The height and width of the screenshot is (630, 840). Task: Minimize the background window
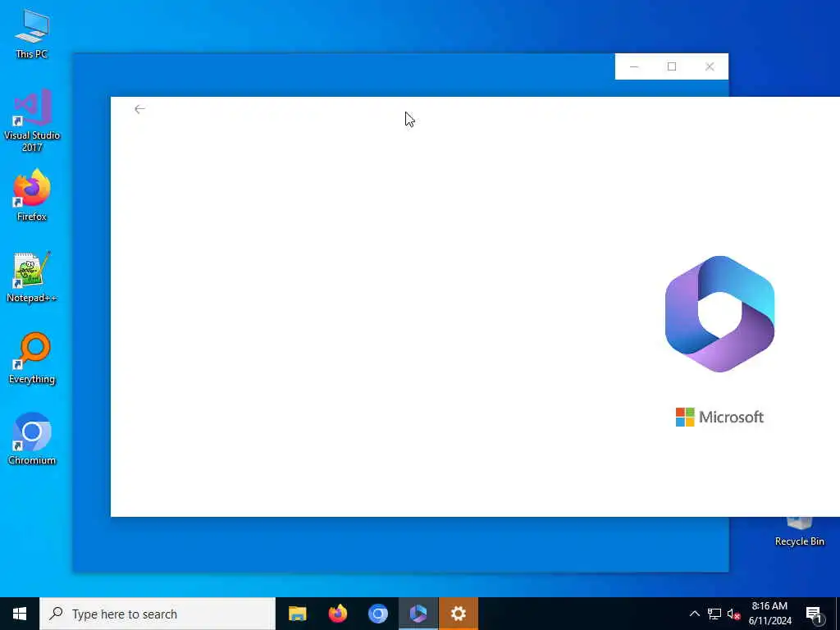click(x=634, y=66)
